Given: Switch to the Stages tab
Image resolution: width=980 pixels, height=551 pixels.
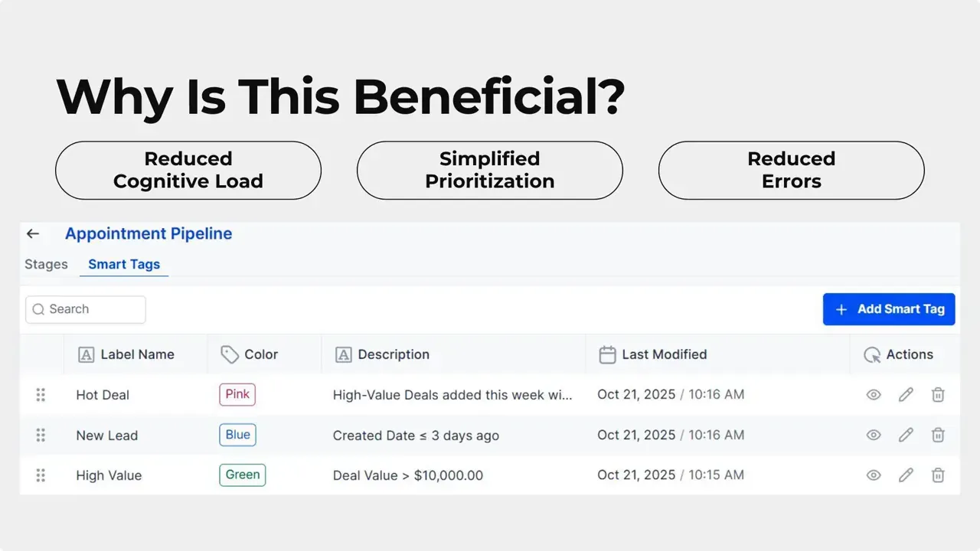Looking at the screenshot, I should pyautogui.click(x=46, y=264).
